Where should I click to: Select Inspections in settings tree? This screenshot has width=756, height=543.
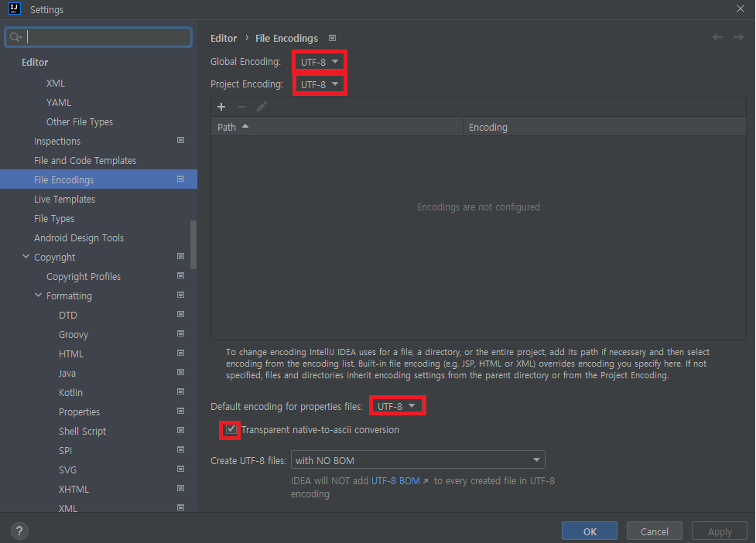(57, 142)
